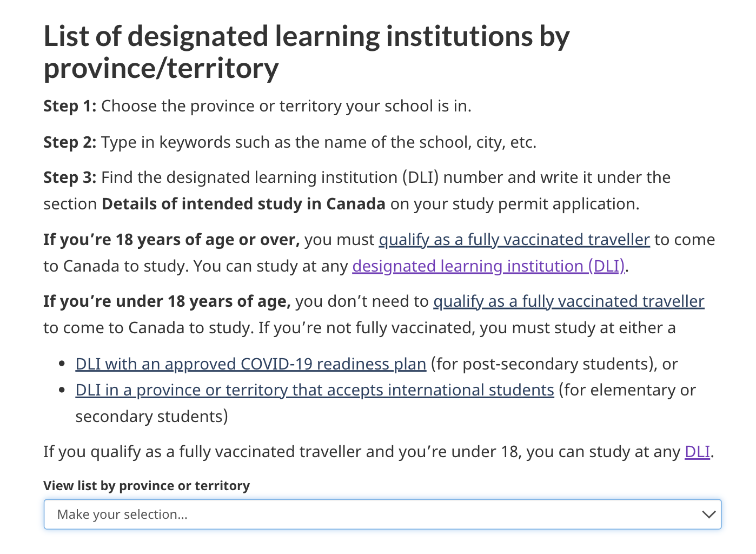756x554 pixels.
Task: Click 'View list by province or territory' label
Action: (x=147, y=486)
